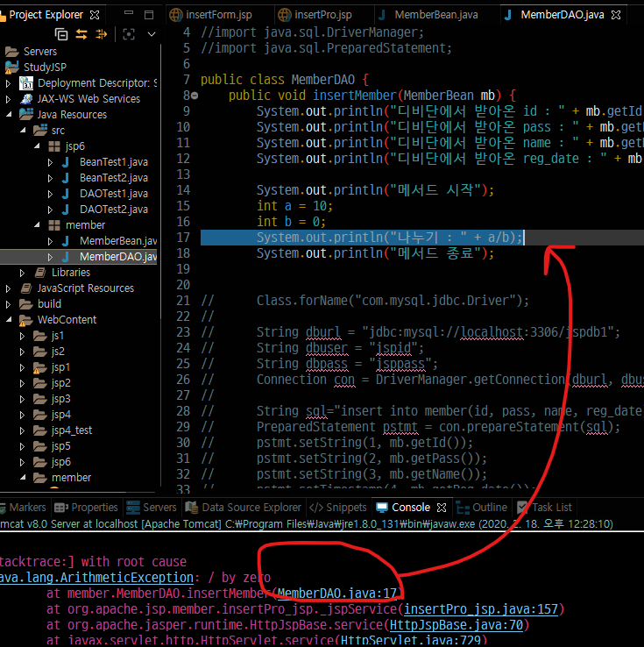Select the MemberDAO.java editor tab
Viewport: 644px width, 647px height.
[x=555, y=15]
